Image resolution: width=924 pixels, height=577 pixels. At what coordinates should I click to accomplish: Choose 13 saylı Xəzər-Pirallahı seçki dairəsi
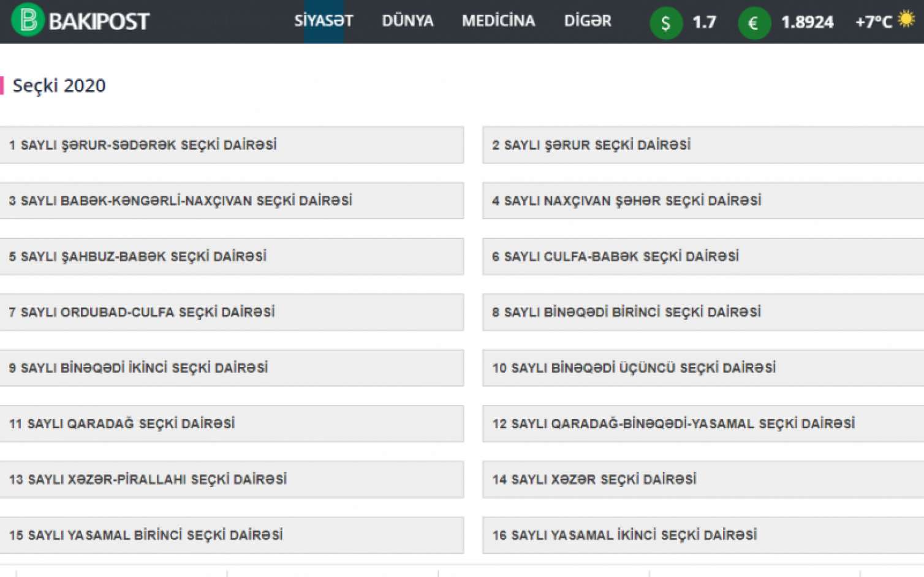232,480
